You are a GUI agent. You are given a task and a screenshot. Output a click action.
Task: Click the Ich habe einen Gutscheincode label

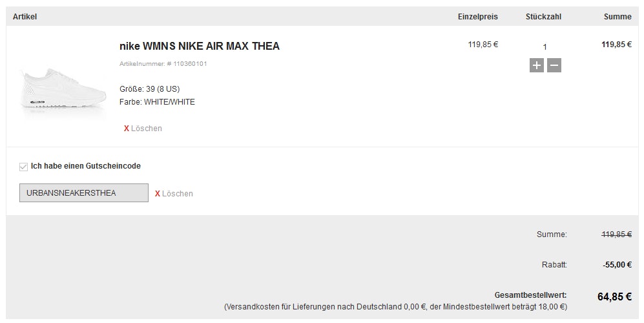[x=86, y=166]
